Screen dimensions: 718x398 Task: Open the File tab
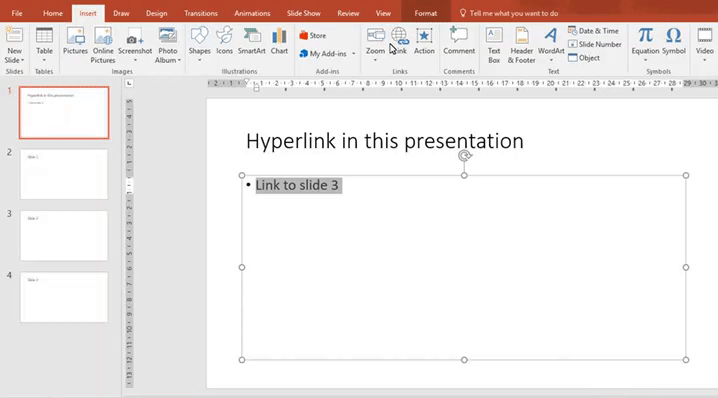pos(17,13)
